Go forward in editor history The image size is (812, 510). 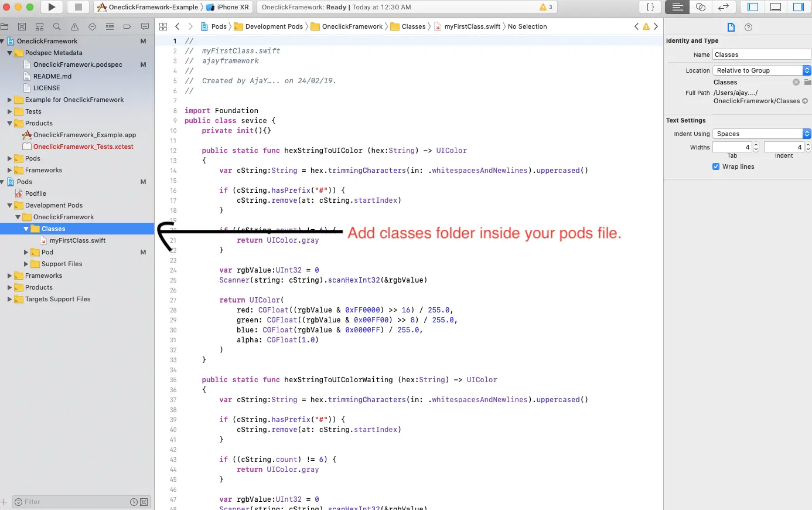point(190,26)
